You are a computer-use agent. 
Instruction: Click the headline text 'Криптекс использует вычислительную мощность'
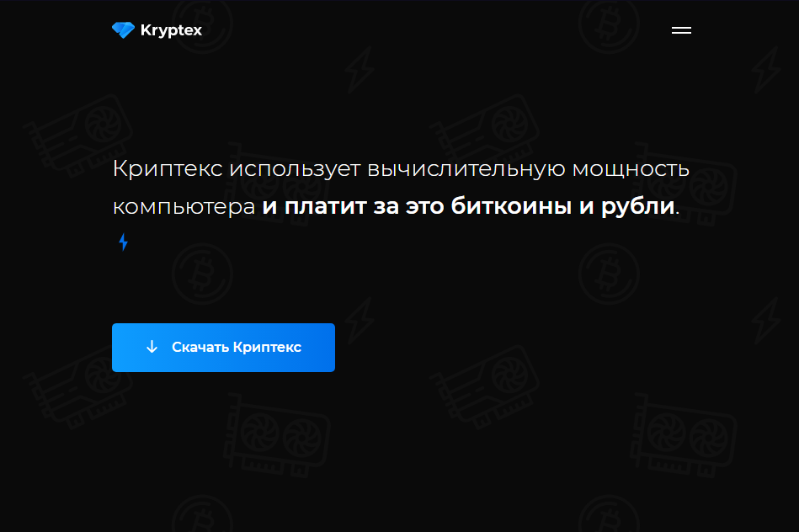[401, 168]
